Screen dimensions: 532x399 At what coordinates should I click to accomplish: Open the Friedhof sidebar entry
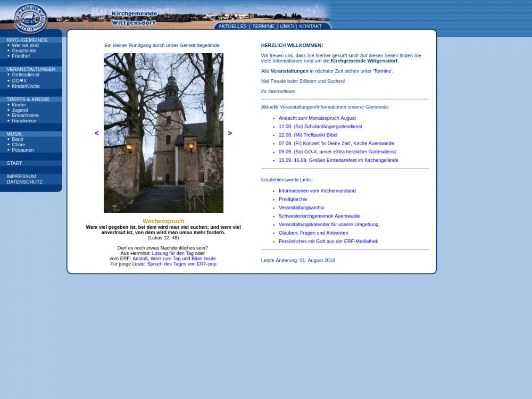21,56
